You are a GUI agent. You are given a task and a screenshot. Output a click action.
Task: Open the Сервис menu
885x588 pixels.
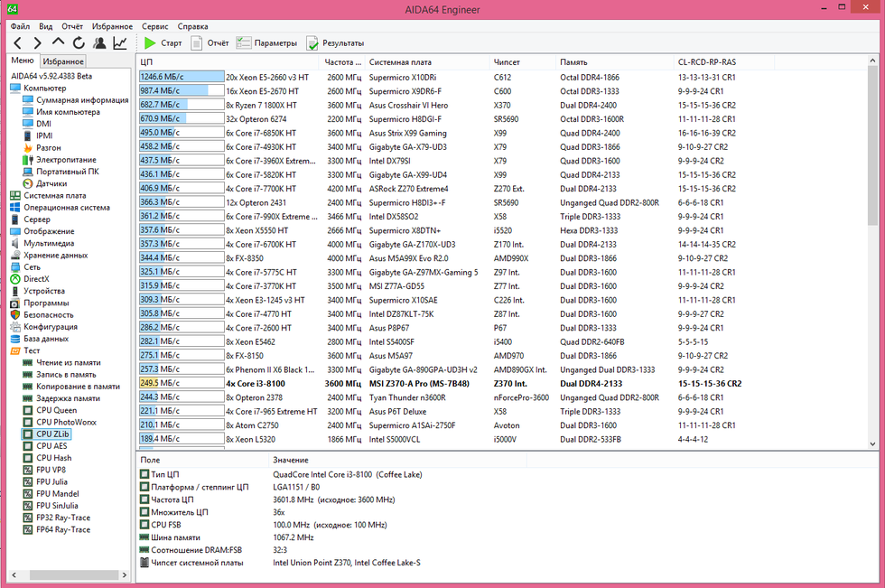[x=154, y=27]
